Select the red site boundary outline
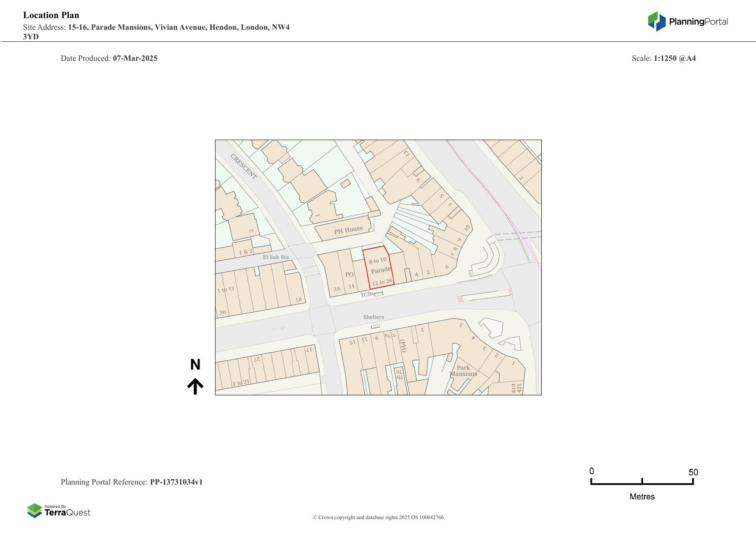 (x=378, y=267)
